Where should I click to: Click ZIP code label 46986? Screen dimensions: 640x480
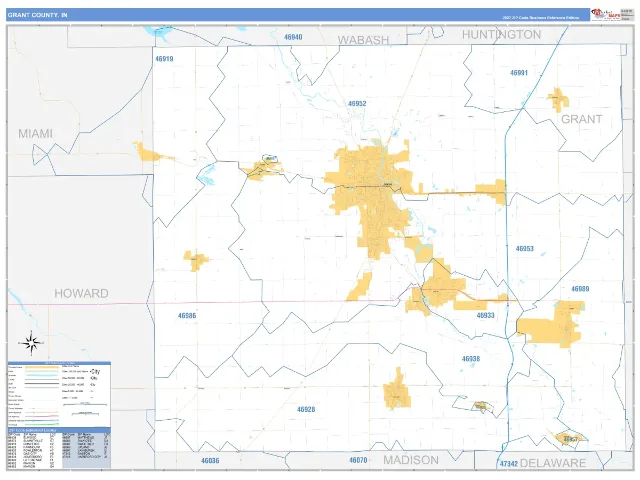pos(187,316)
